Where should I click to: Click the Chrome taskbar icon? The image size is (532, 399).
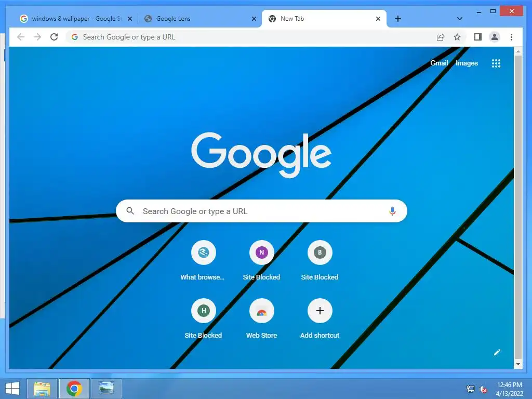[x=74, y=389]
